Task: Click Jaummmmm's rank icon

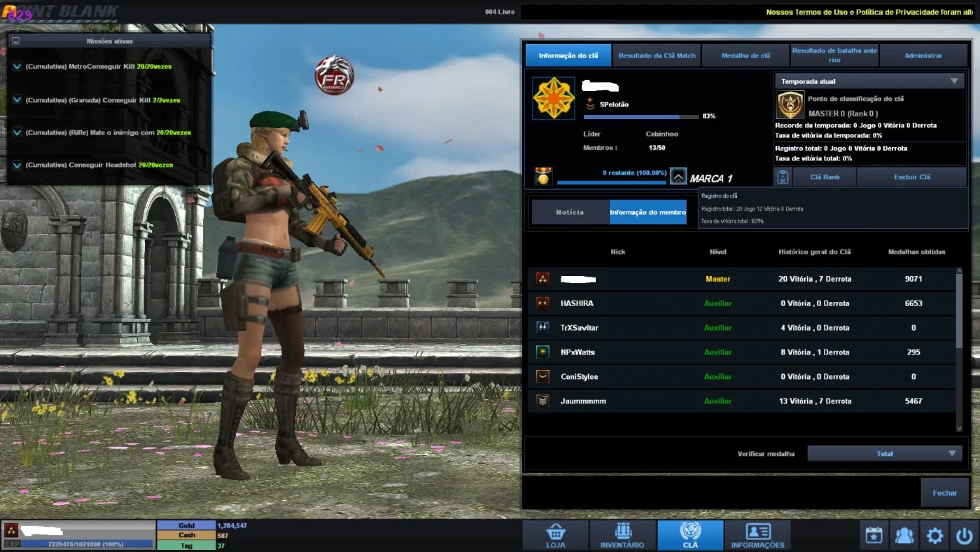Action: tap(542, 401)
